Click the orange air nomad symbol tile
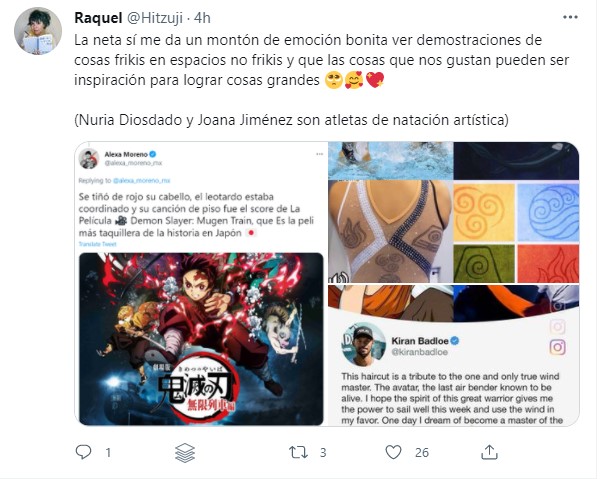 [484, 212]
